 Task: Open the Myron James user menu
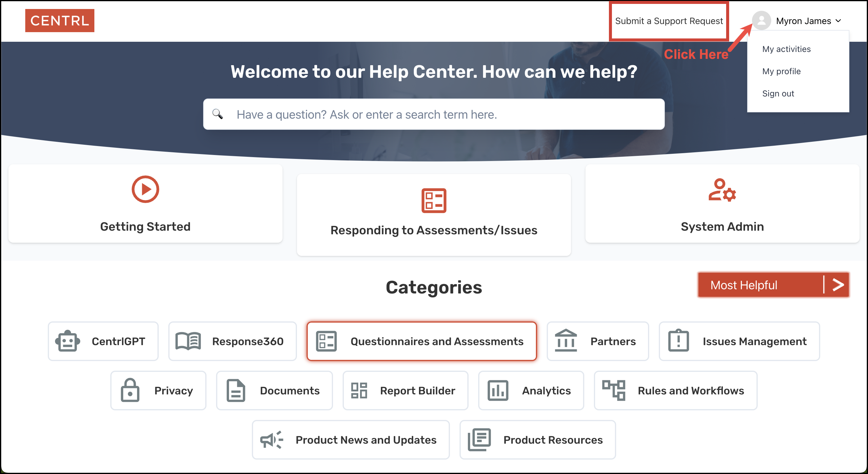coord(797,21)
